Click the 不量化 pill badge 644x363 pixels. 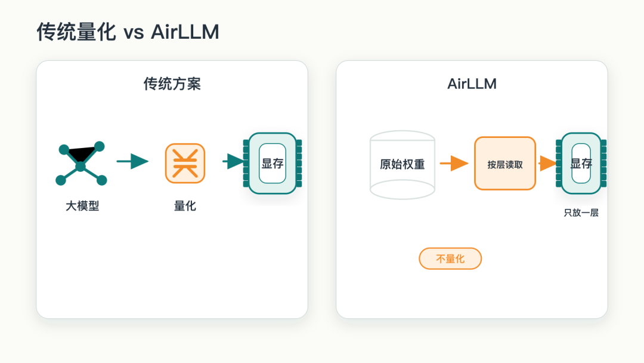(x=450, y=259)
